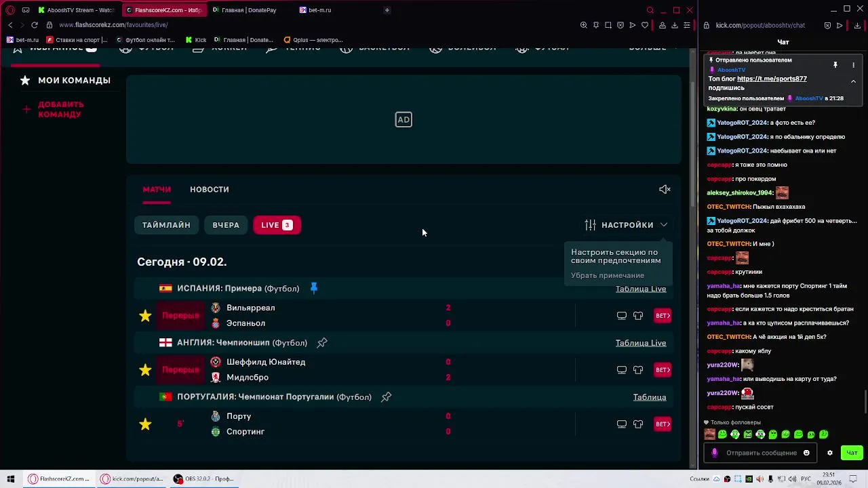Unfavorite the Villarreal–Espanyol match star
This screenshot has height=488, width=868.
145,316
